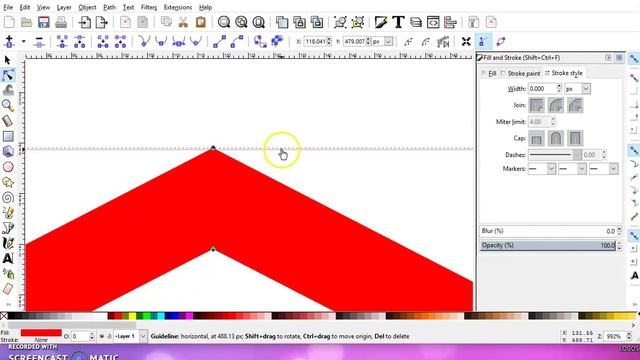Select the 3D Box tool
Viewport: 640px width, 360px height.
[x=8, y=151]
